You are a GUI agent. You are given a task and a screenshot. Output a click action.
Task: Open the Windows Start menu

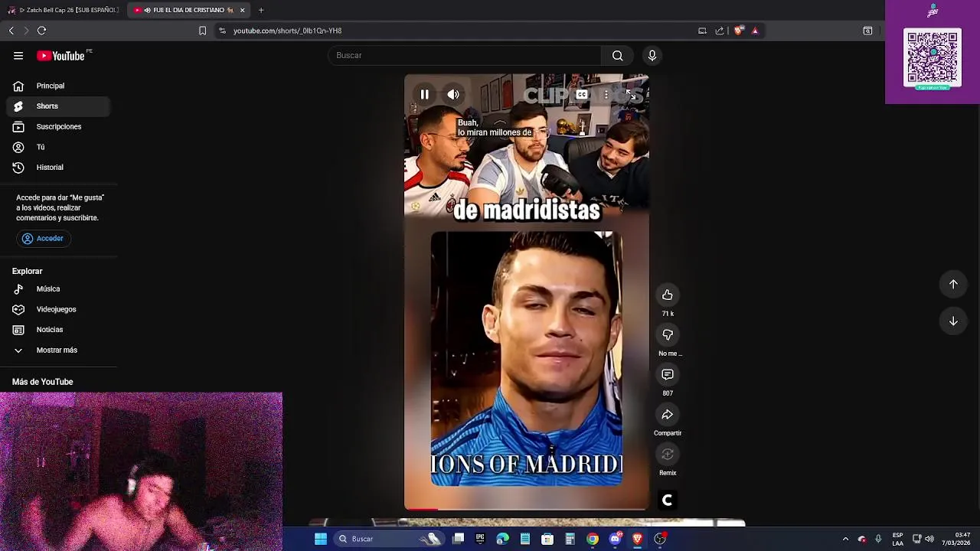pos(321,539)
